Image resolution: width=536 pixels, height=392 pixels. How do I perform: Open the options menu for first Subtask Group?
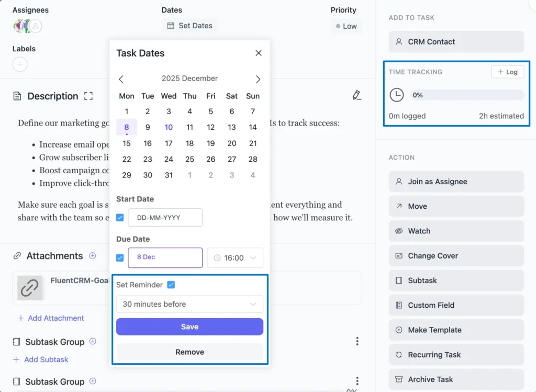click(x=358, y=341)
